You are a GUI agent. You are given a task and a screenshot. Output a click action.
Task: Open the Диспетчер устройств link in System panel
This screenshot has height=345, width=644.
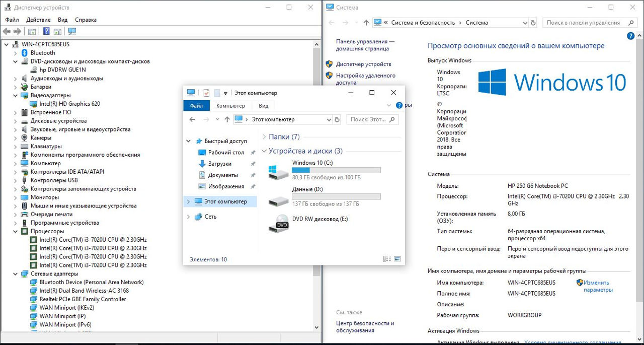tap(363, 64)
